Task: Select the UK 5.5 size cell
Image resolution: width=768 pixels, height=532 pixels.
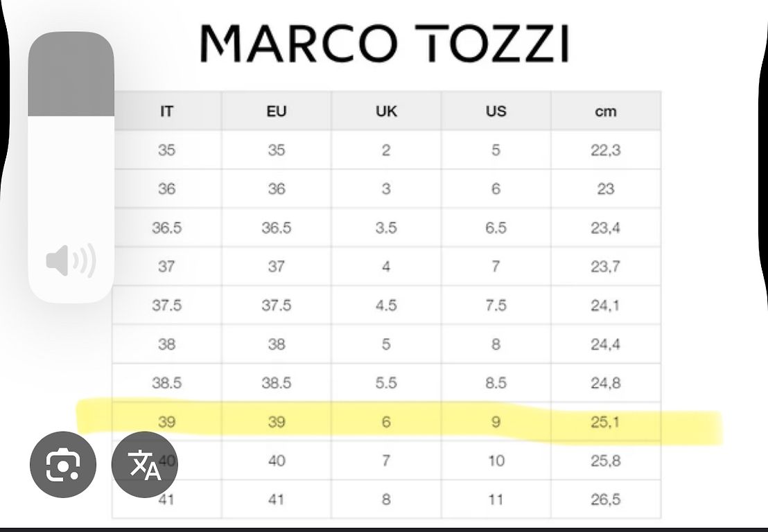Action: click(386, 382)
